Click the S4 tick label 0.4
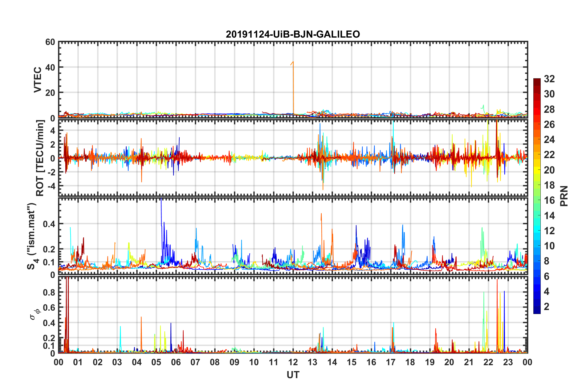586x392 pixels. (49, 224)
